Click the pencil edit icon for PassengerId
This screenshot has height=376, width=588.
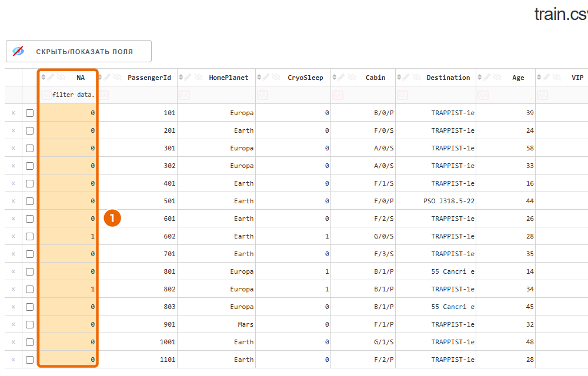coord(107,78)
